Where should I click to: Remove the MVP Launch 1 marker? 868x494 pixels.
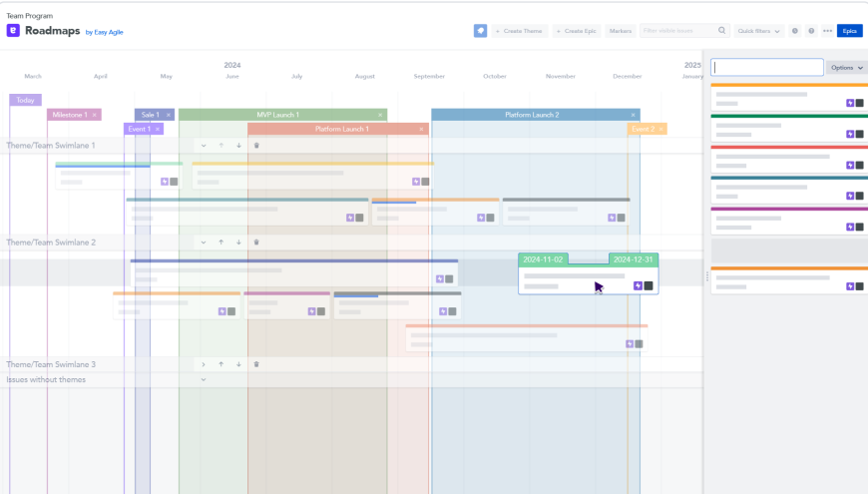[380, 115]
